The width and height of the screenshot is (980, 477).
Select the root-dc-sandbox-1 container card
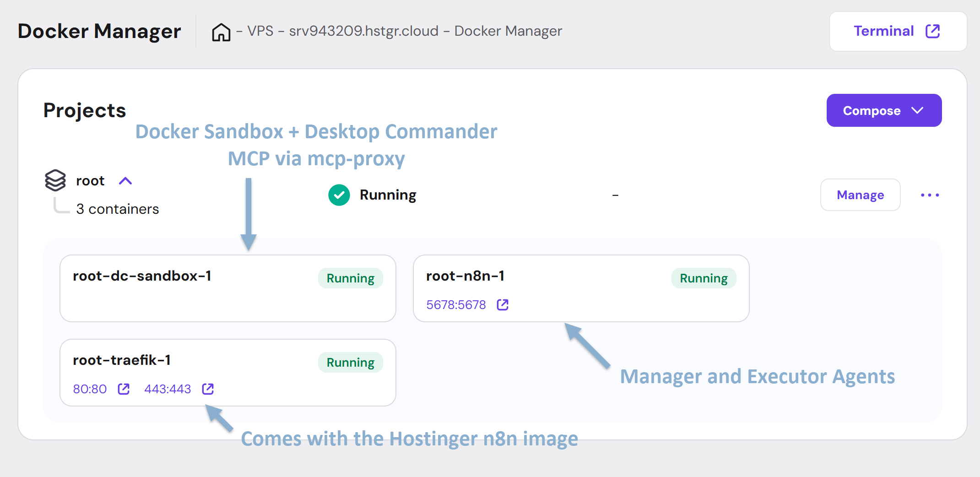click(228, 288)
